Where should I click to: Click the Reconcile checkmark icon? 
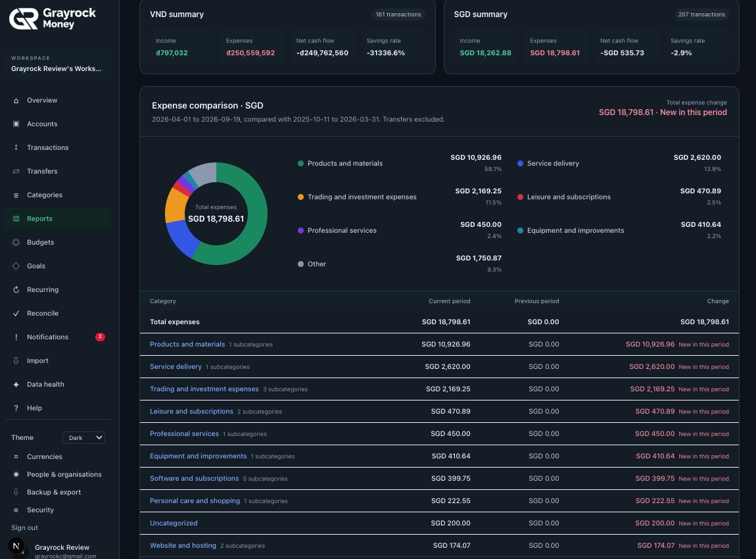click(x=16, y=313)
